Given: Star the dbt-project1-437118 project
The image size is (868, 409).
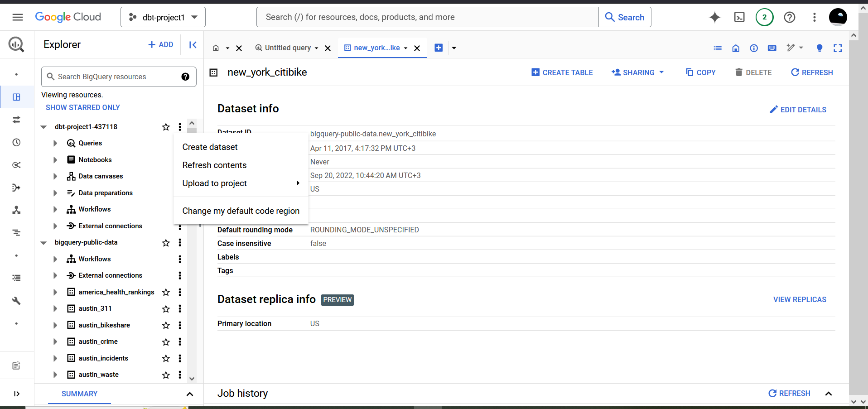Looking at the screenshot, I should click(x=166, y=127).
